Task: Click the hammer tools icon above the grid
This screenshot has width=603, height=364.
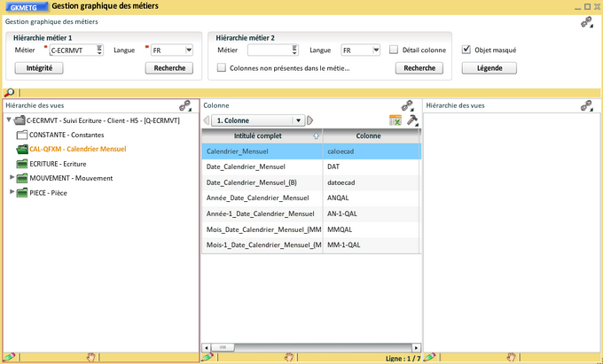Action: (x=412, y=120)
